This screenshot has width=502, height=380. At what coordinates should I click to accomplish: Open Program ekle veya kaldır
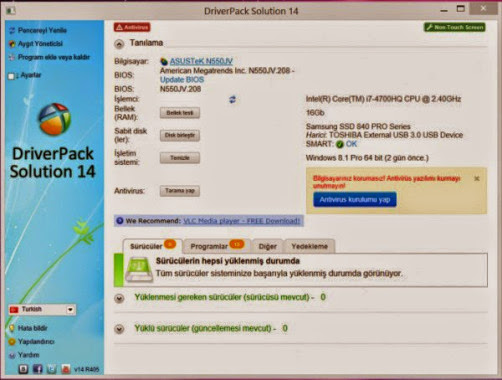(54, 57)
